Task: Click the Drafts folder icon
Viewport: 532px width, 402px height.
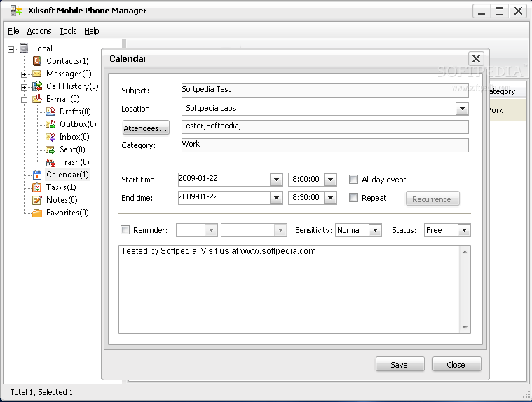Action: (x=50, y=112)
